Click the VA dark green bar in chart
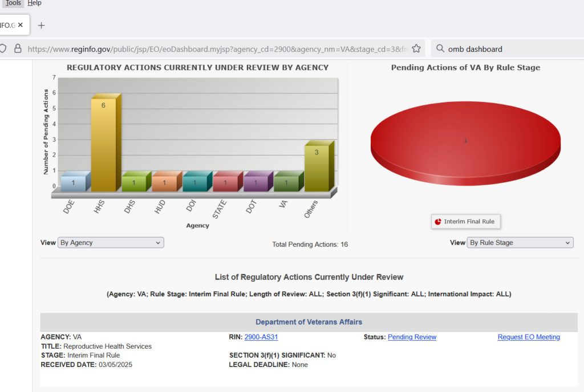 pos(289,182)
